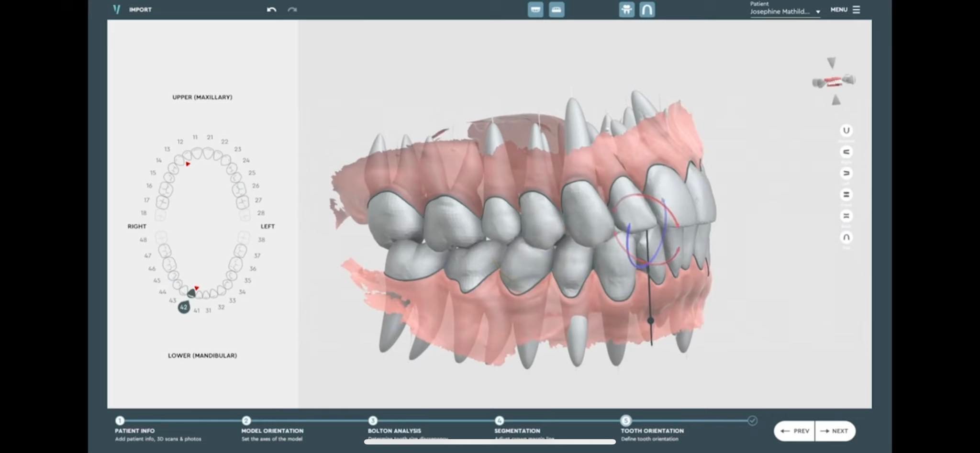Click red marker on upper arch chart
This screenshot has width=980, height=453.
tap(188, 164)
